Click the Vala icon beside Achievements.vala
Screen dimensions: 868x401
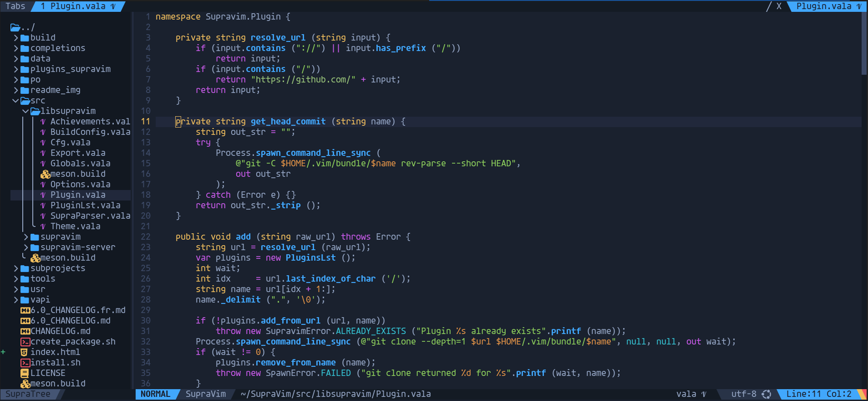(x=43, y=122)
